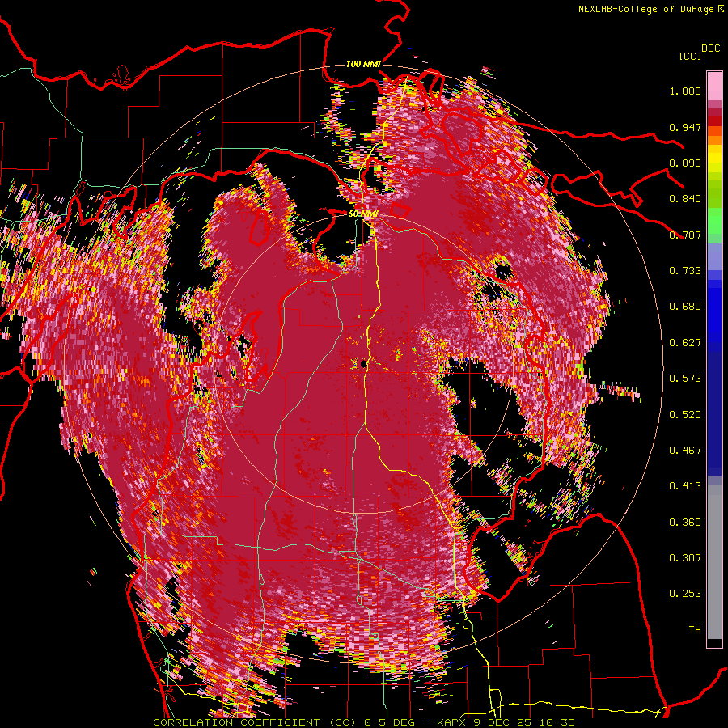Select the 0.413 legend value
728x728 pixels.
(685, 486)
